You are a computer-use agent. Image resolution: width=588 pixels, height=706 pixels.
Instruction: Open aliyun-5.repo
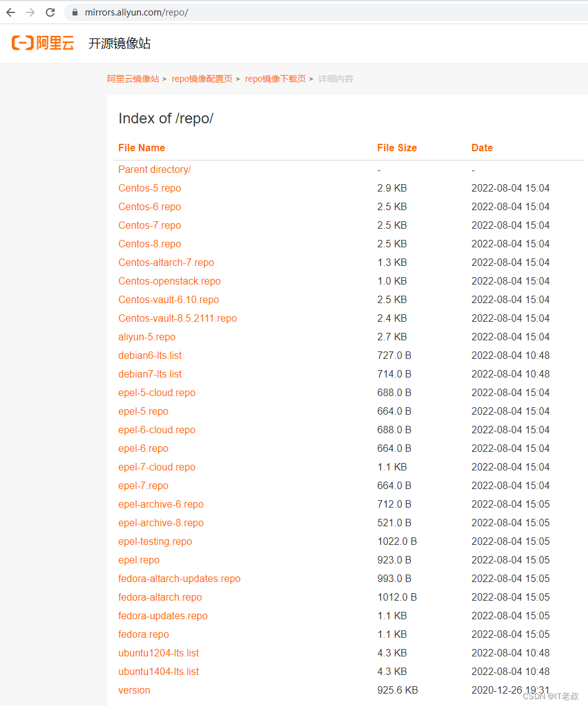pos(147,337)
